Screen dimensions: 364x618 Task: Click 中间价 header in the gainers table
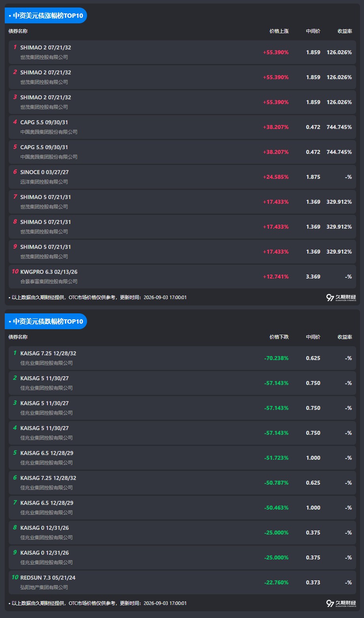[313, 31]
